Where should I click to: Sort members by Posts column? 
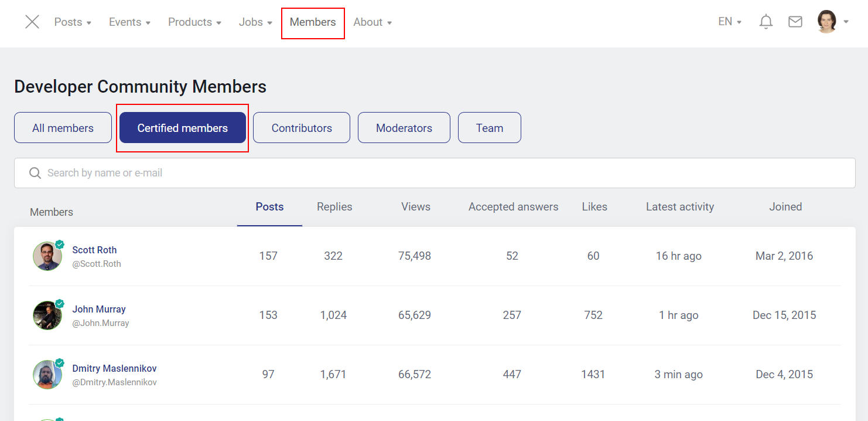(269, 207)
